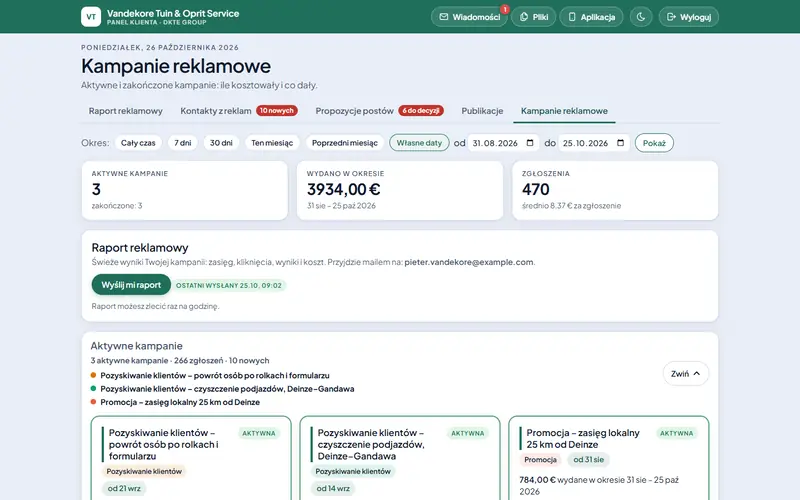The image size is (800, 500).
Task: Click the 10 nowych badge
Action: (x=277, y=111)
